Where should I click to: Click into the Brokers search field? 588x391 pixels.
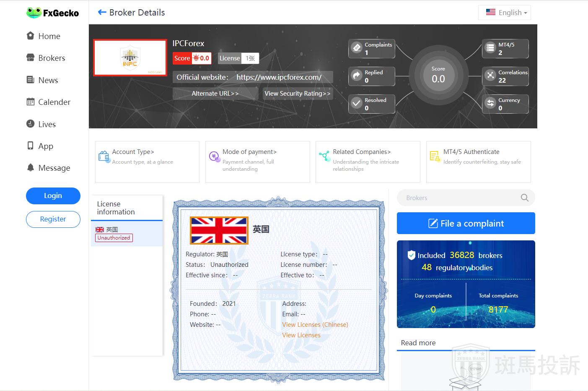click(459, 198)
